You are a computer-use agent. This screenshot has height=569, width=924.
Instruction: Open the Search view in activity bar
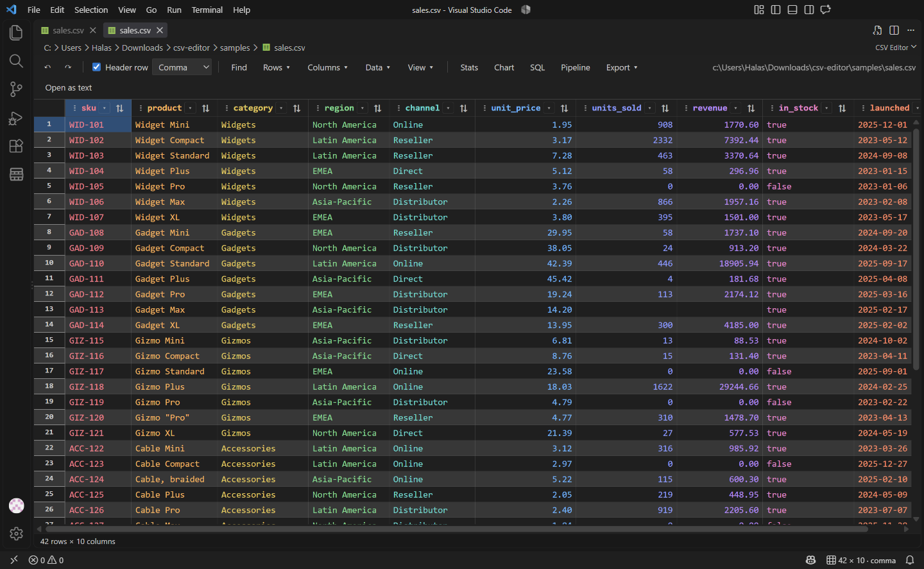tap(16, 61)
